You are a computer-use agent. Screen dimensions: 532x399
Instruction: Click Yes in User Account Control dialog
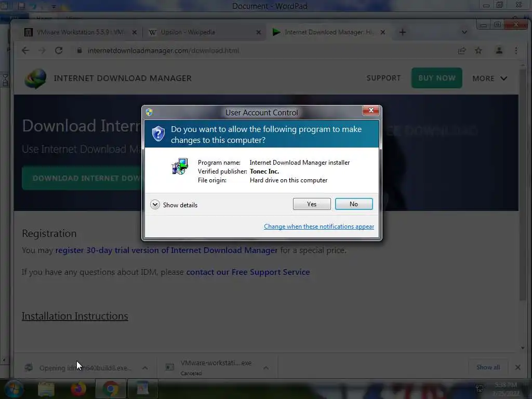[x=312, y=204]
